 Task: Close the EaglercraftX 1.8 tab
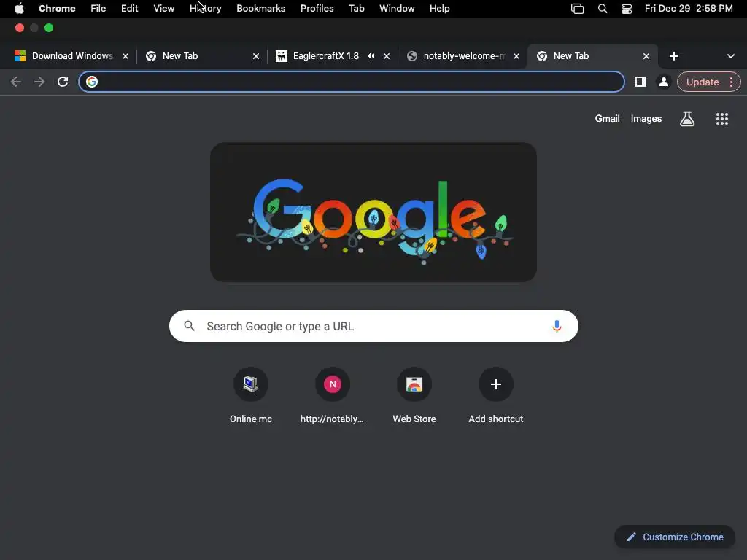(387, 56)
